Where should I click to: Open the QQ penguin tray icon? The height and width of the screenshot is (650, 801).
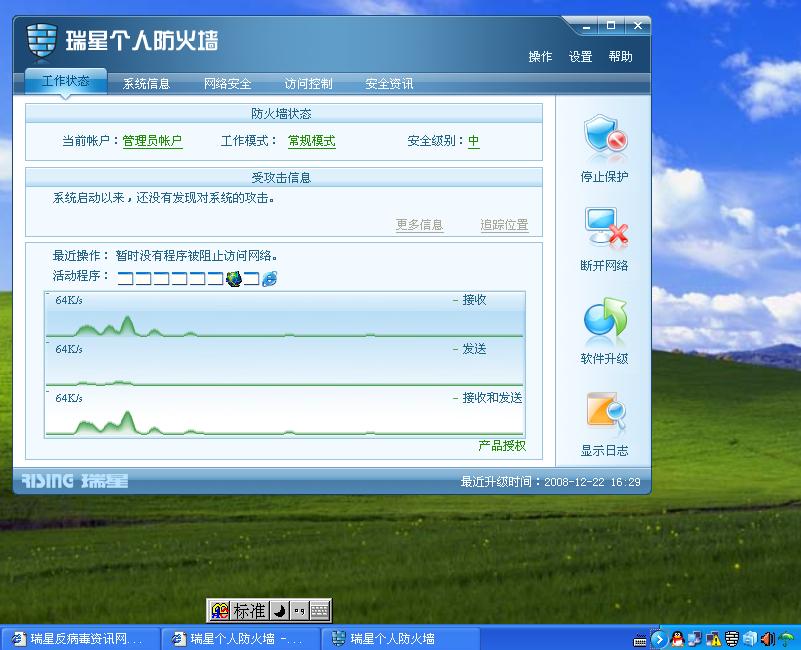[x=677, y=639]
